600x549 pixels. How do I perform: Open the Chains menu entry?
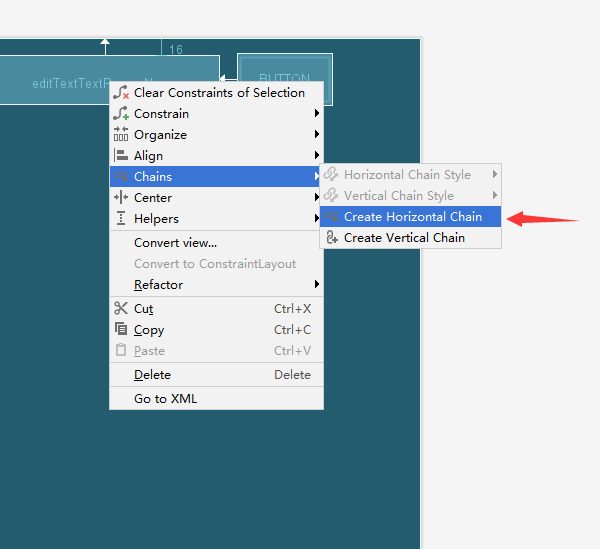(x=153, y=177)
